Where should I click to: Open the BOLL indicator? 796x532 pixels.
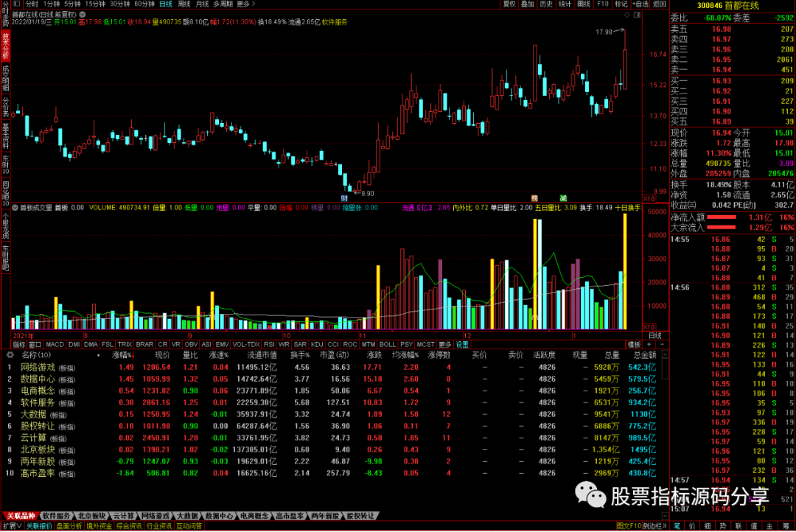[386, 343]
